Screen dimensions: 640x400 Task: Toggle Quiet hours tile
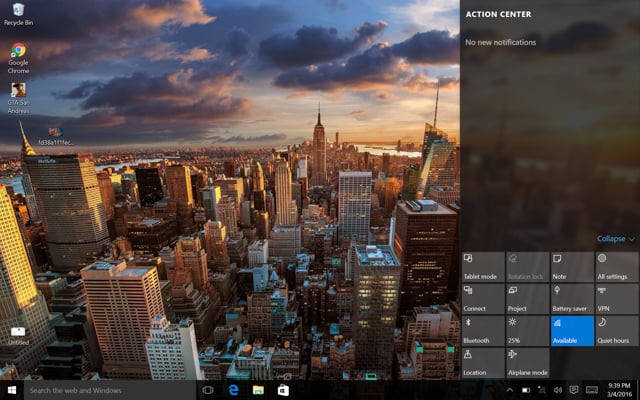point(615,330)
